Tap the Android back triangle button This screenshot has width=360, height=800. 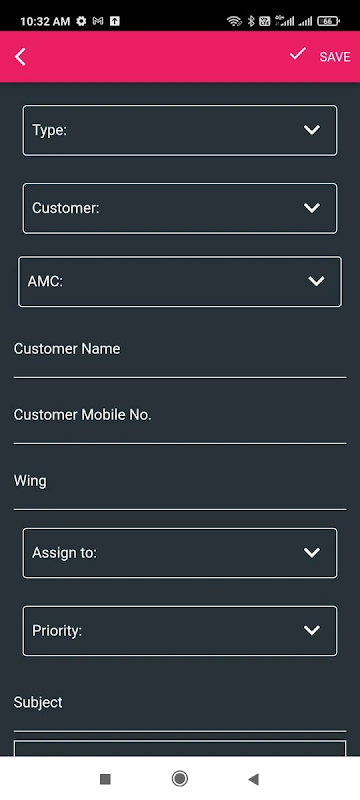253,779
